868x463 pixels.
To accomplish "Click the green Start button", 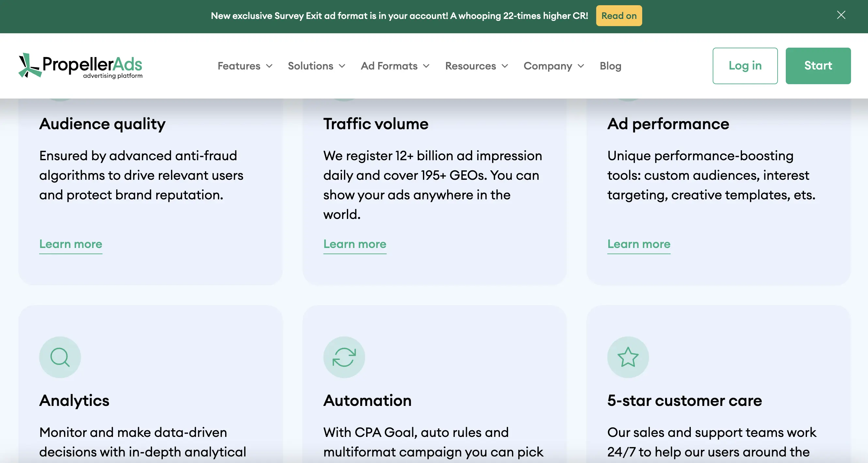I will (818, 66).
